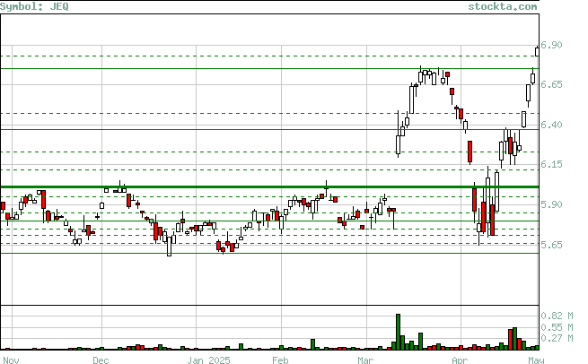
Task: Click the Apr date axis label
Action: pos(460,360)
